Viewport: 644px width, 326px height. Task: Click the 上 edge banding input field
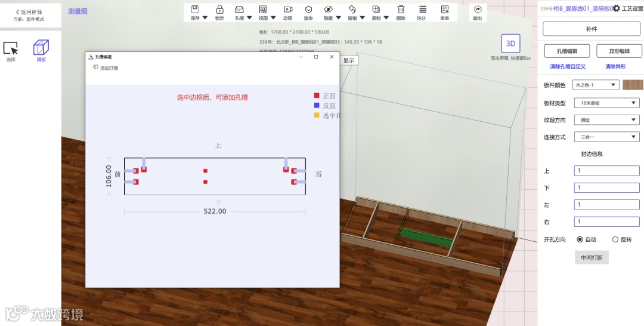coord(606,171)
